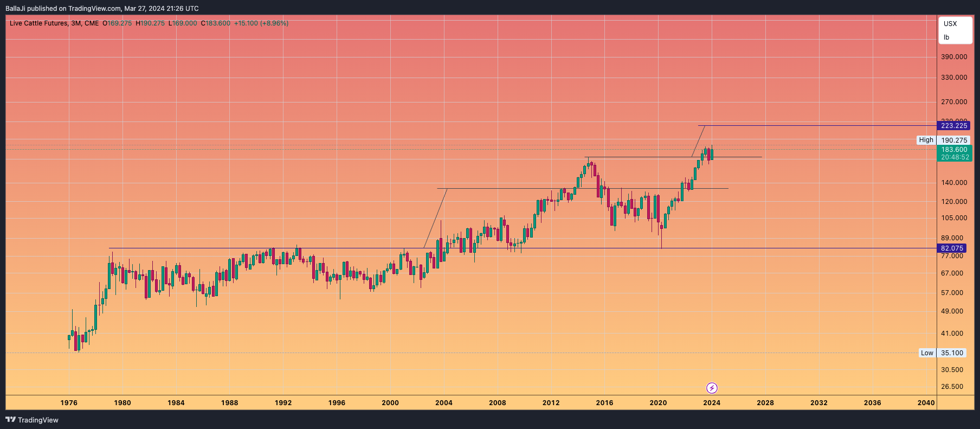
Task: Click the 2008 label on time axis
Action: 498,403
